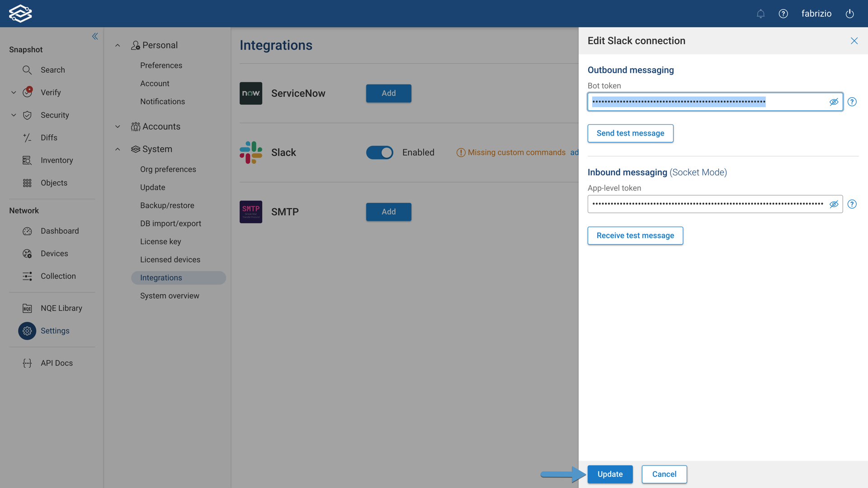Show the App-level token text
The width and height of the screenshot is (868, 488).
[834, 204]
